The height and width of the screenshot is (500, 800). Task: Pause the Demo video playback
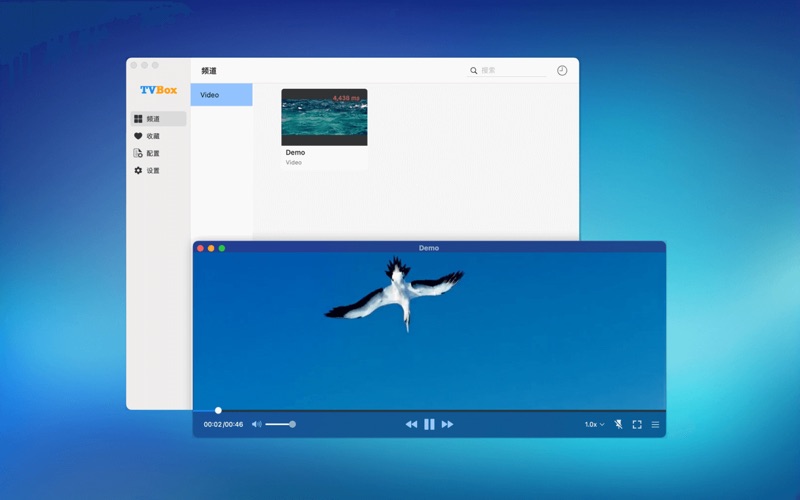click(429, 425)
